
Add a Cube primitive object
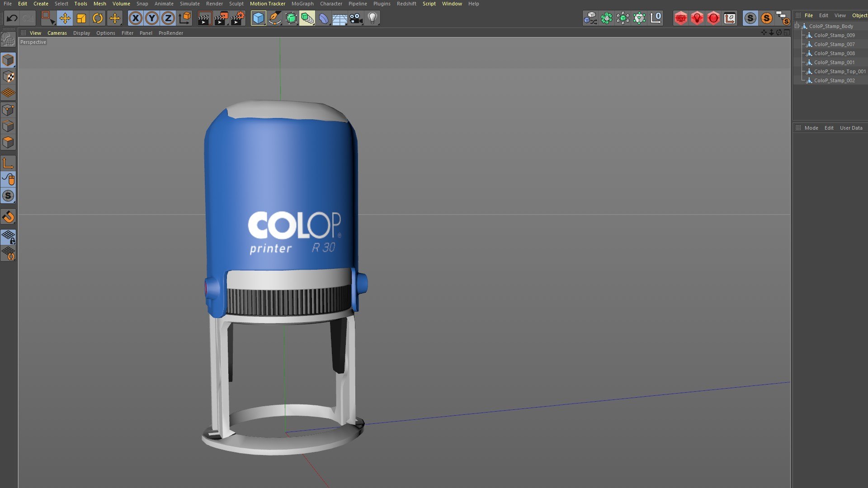click(258, 19)
